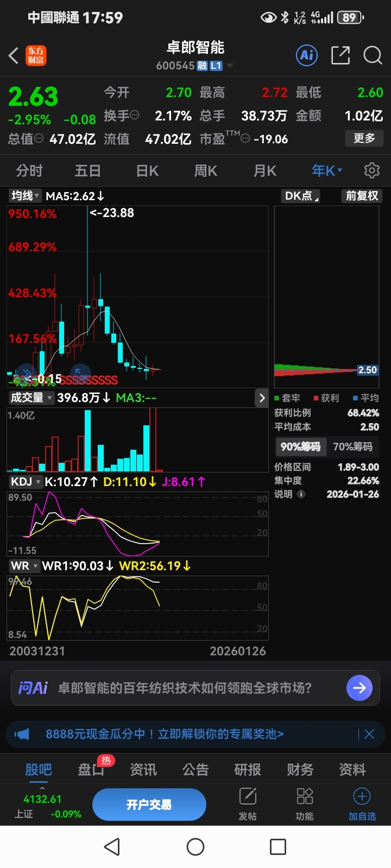Tap Android back navigation button
This screenshot has height=868, width=391.
(112, 847)
